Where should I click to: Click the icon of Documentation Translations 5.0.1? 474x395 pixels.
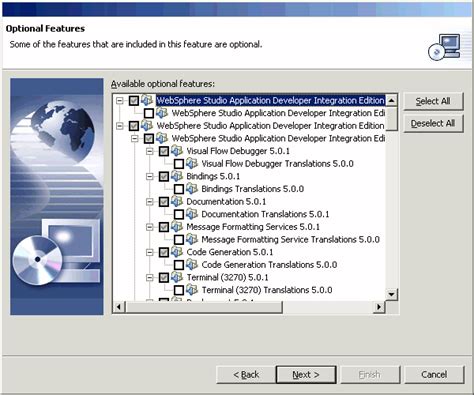click(192, 214)
